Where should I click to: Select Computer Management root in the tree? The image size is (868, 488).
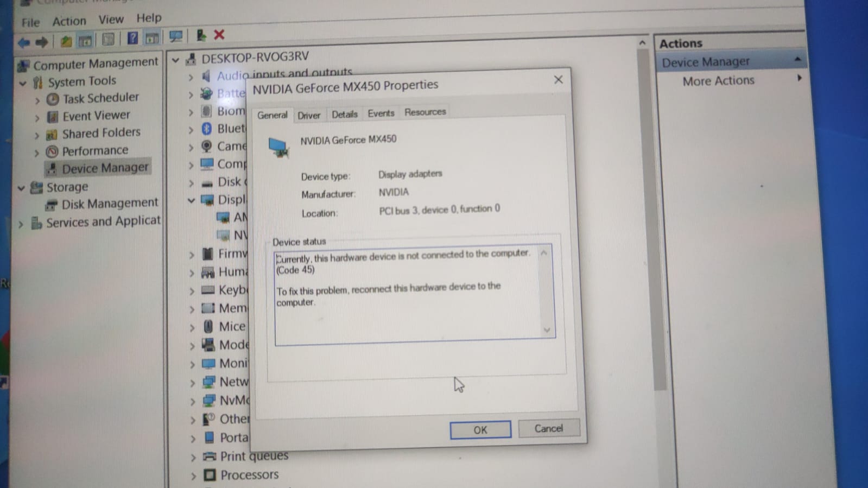(96, 64)
